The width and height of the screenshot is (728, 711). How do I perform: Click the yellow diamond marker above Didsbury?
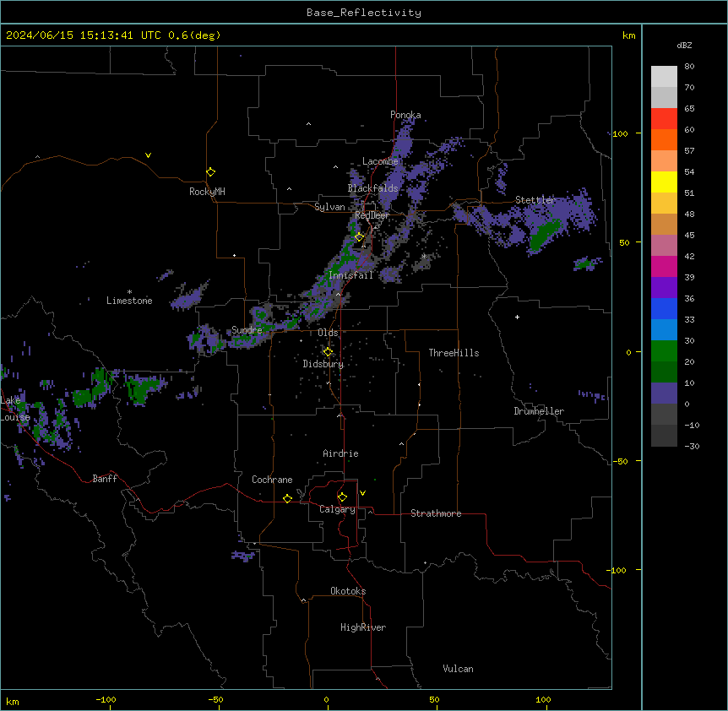328,352
